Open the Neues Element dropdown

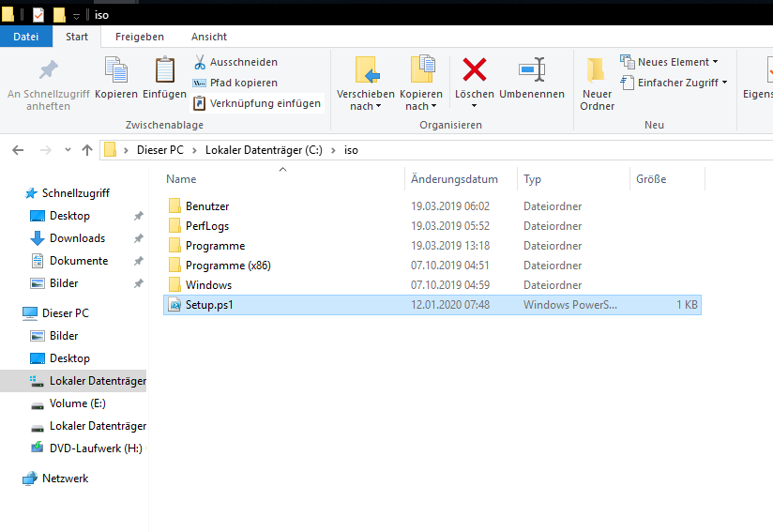pos(670,62)
